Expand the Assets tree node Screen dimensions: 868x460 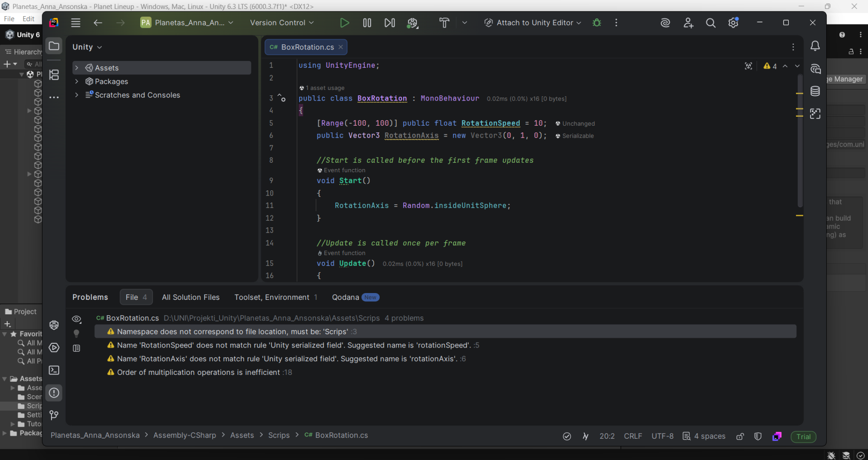coord(77,68)
